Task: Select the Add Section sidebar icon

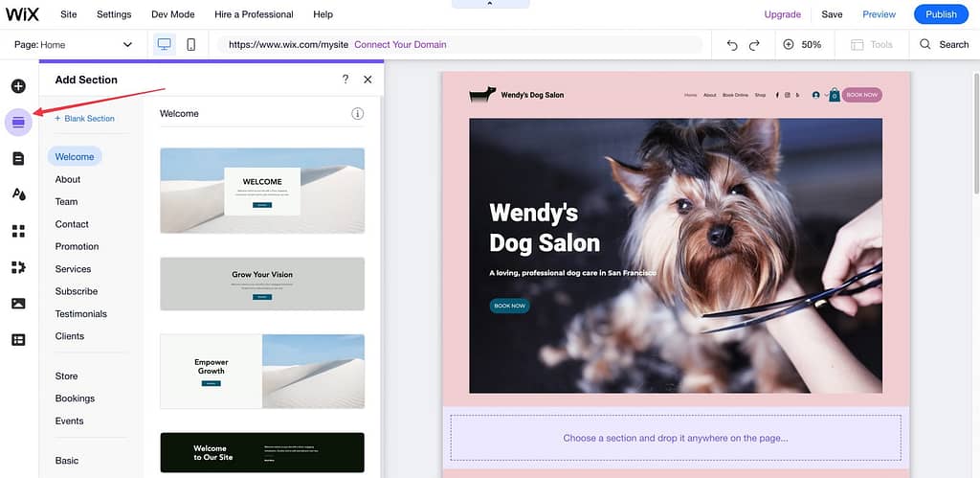Action: 19,122
